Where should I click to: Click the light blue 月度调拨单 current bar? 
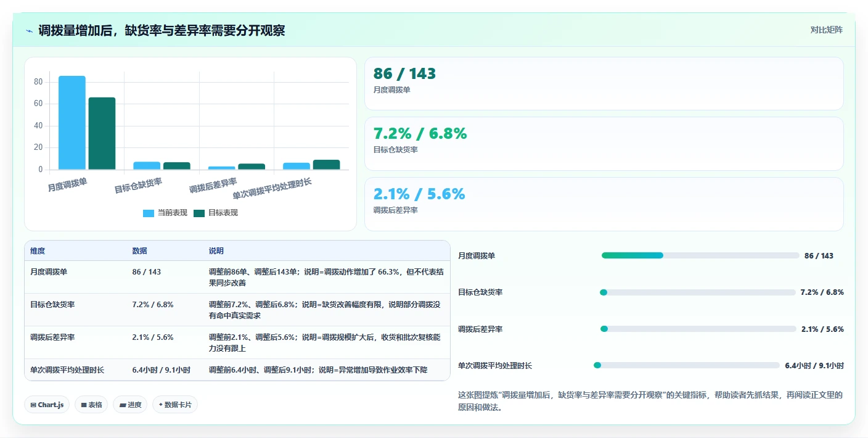72,123
